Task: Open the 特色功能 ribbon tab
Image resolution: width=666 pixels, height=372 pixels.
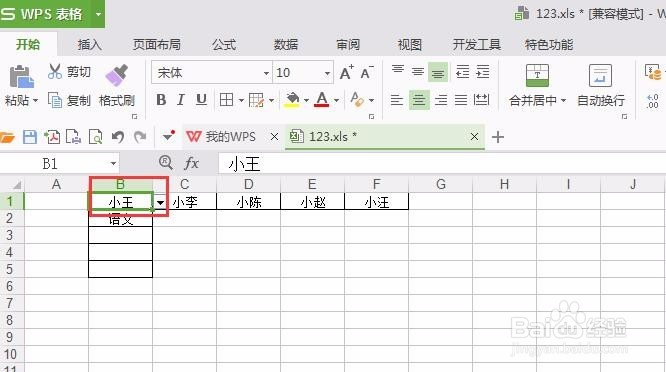Action: [x=549, y=44]
